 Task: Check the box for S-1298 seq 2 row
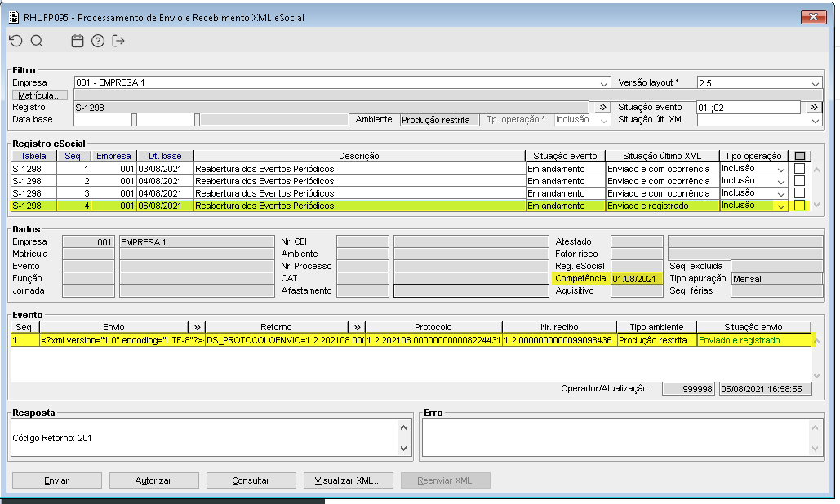(799, 181)
